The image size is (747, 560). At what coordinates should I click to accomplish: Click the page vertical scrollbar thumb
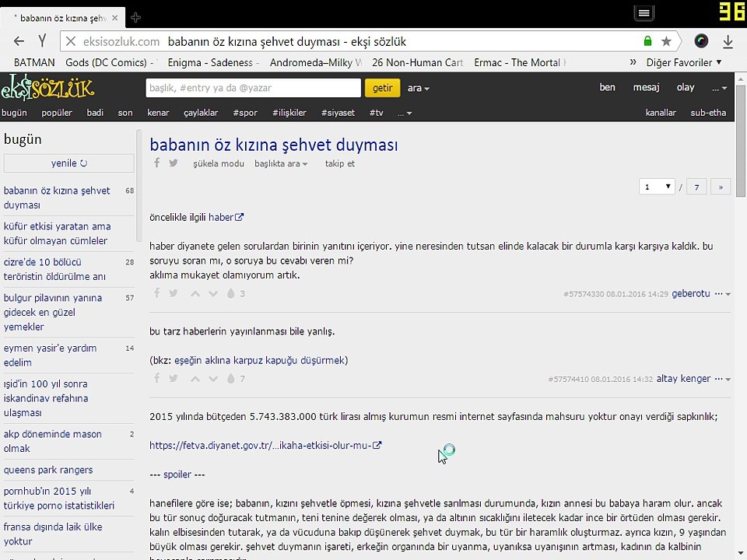pyautogui.click(x=740, y=142)
